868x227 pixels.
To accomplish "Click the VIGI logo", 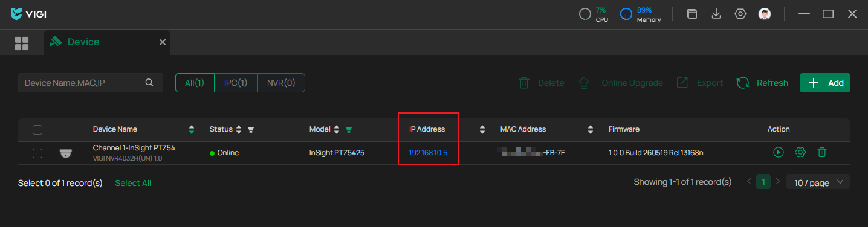I will click(28, 14).
